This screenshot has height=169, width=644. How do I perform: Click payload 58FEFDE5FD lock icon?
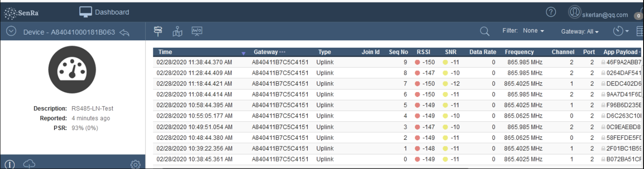603,138
